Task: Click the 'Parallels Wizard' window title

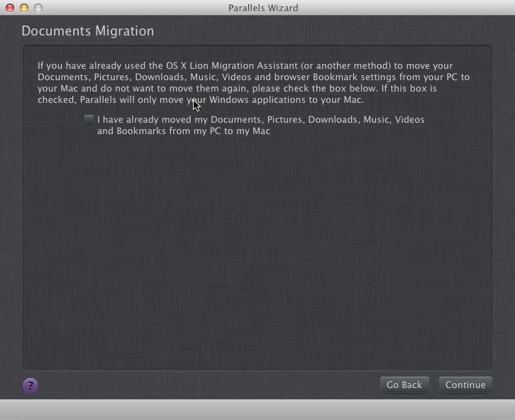Action: pos(263,8)
